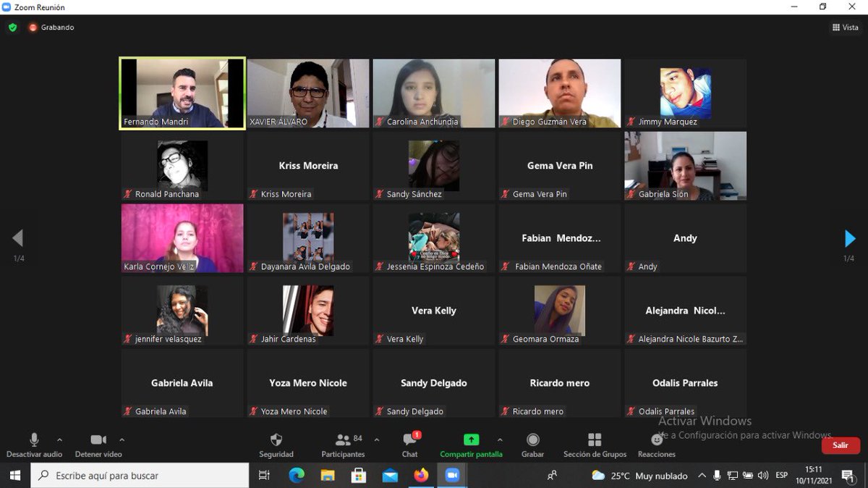868x488 pixels.
Task: Open the Reacciones emoji menu
Action: click(657, 445)
